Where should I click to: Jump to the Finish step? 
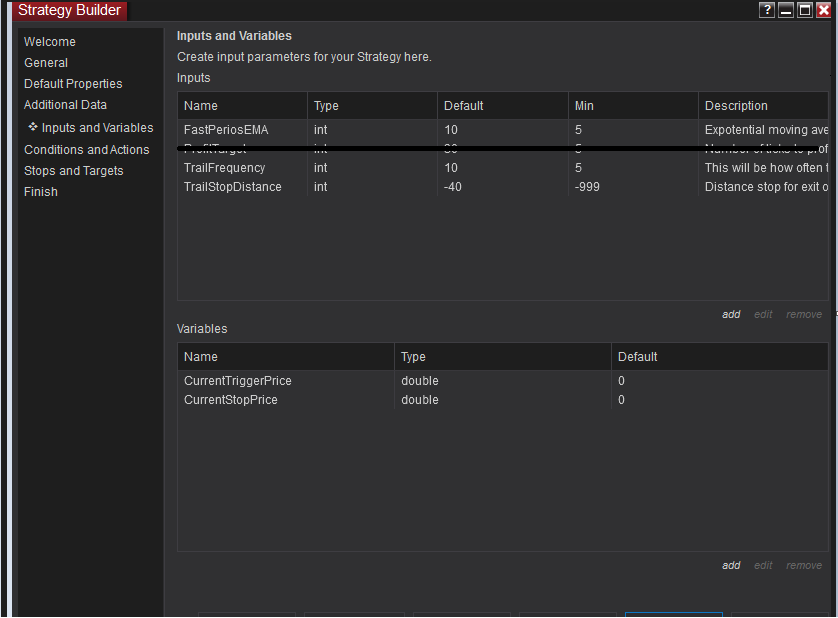(41, 192)
